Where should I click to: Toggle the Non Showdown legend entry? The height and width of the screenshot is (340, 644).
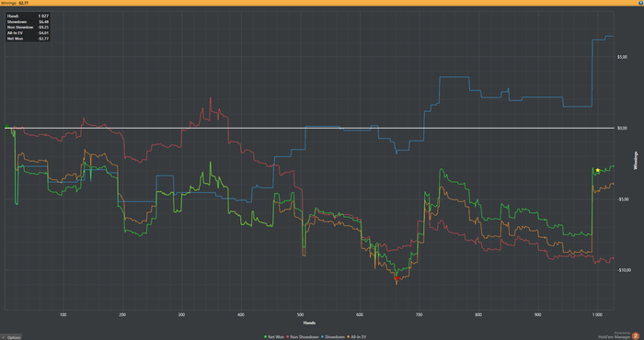pos(303,336)
